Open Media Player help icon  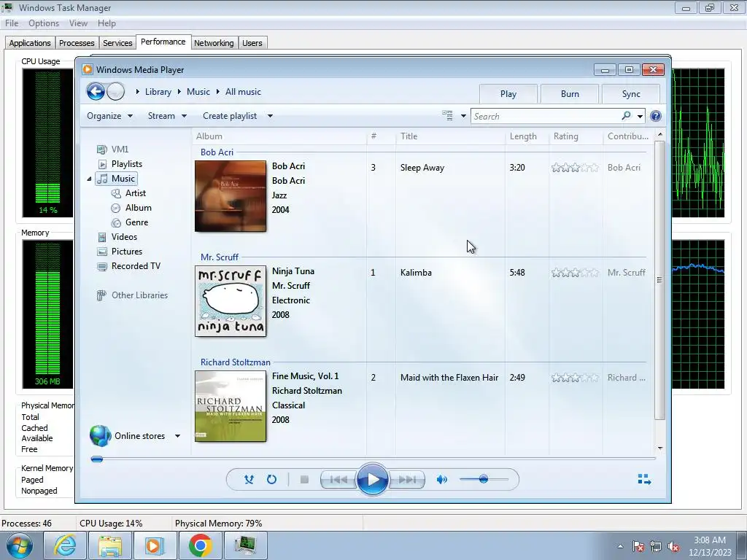[x=656, y=116]
